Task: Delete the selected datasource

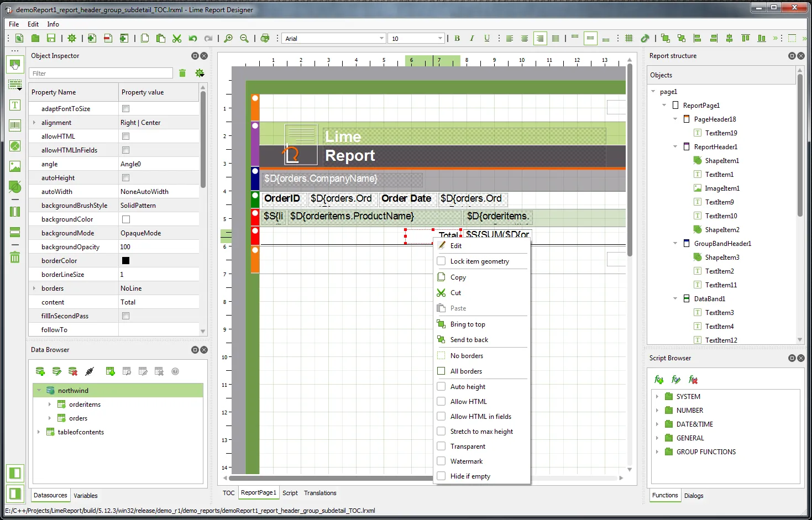Action: (x=73, y=371)
